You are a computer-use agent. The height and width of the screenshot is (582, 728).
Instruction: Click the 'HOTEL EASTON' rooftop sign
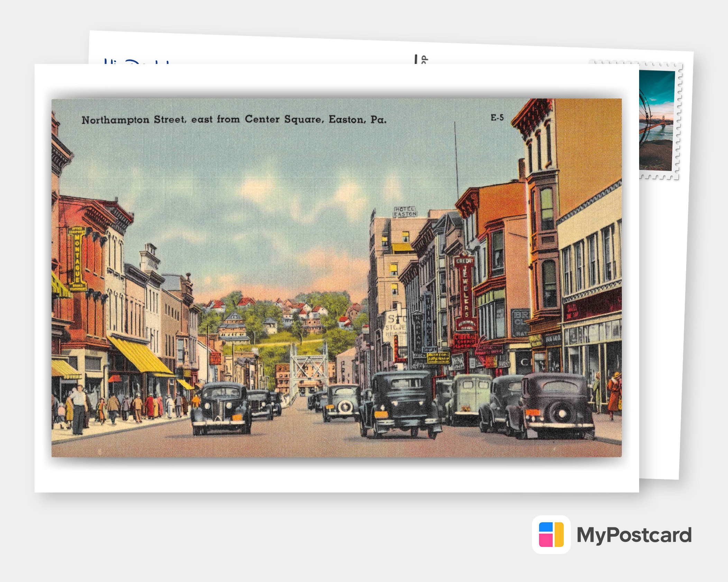point(405,212)
